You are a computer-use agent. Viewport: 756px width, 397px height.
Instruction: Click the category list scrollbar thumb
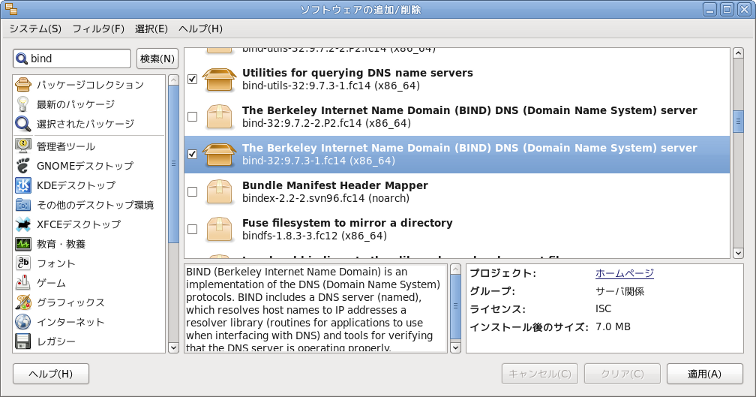tap(174, 164)
